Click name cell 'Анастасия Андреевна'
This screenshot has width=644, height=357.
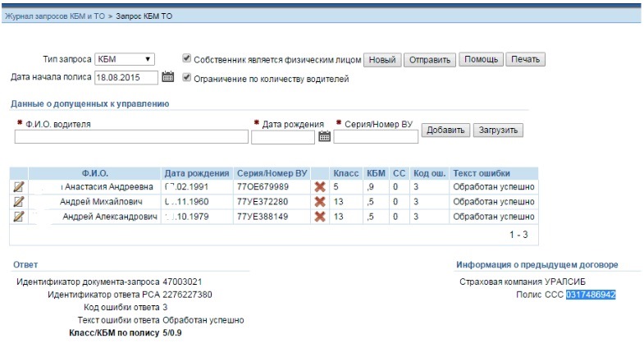click(x=109, y=187)
